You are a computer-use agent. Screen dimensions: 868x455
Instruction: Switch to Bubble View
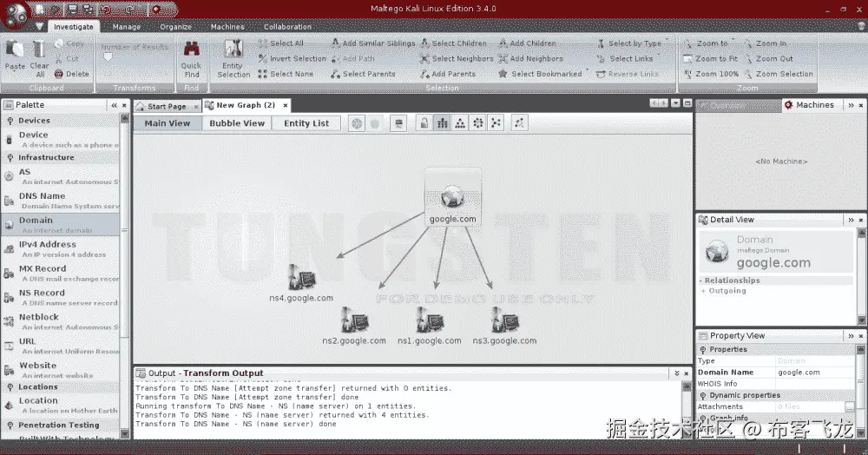click(x=237, y=123)
